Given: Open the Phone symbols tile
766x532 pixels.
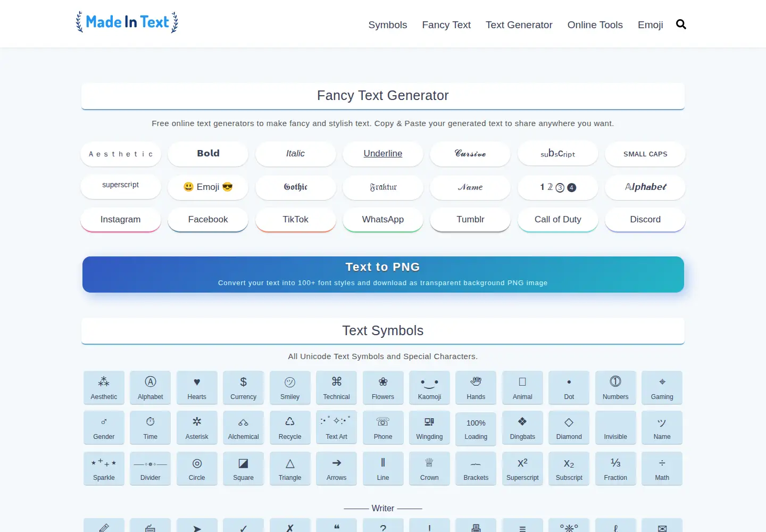Looking at the screenshot, I should point(383,428).
